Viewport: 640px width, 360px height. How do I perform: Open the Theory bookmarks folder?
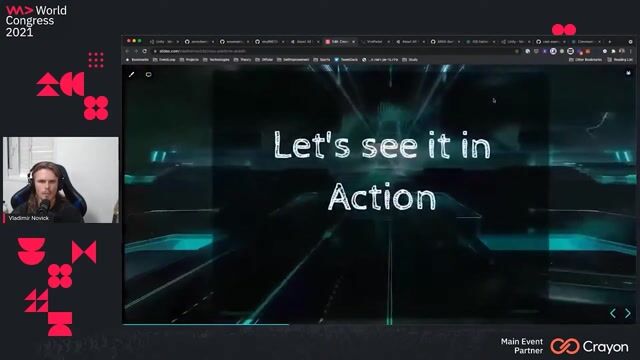pyautogui.click(x=243, y=60)
